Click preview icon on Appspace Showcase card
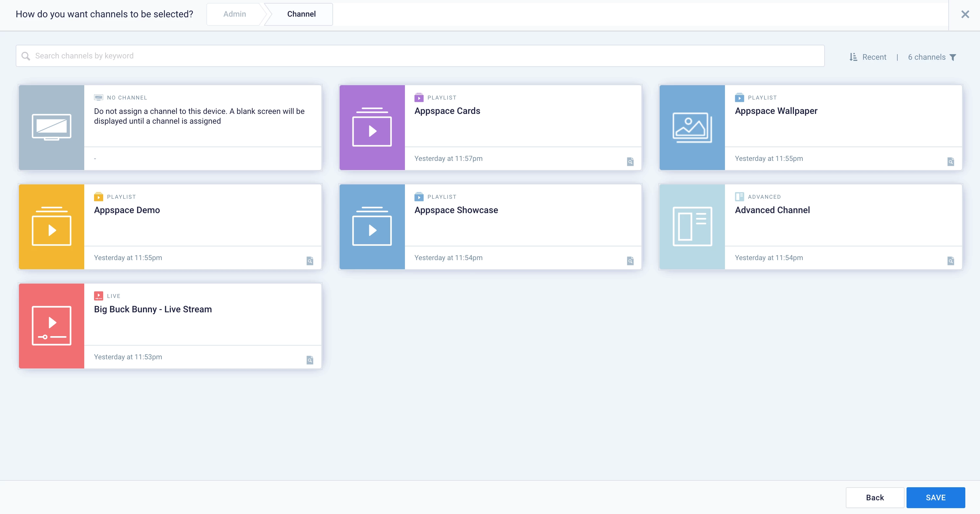 coord(630,261)
